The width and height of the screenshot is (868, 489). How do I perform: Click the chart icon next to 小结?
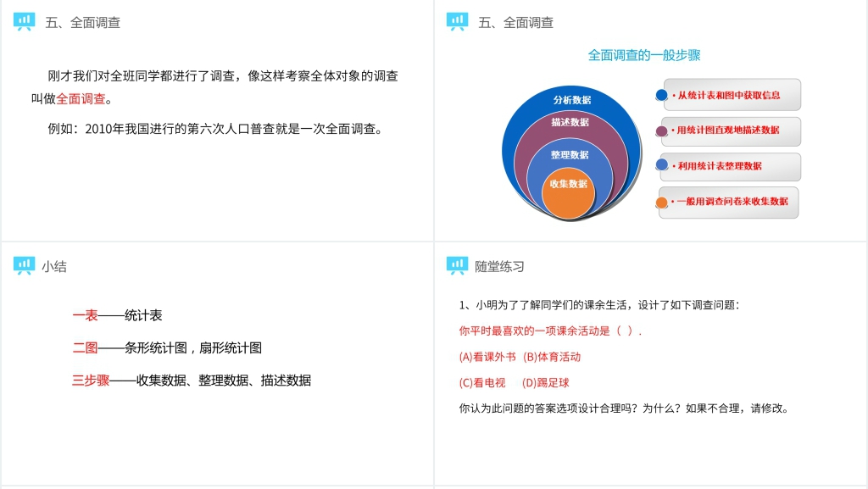24,266
